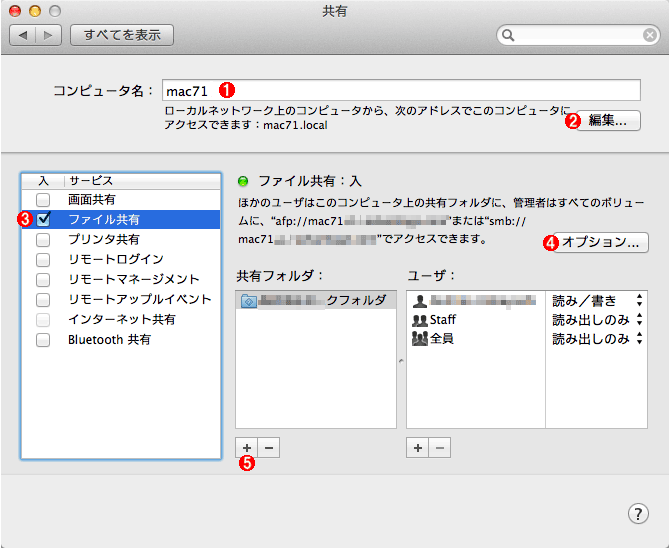Select the 画面共有 service row
669x548 pixels.
click(121, 199)
